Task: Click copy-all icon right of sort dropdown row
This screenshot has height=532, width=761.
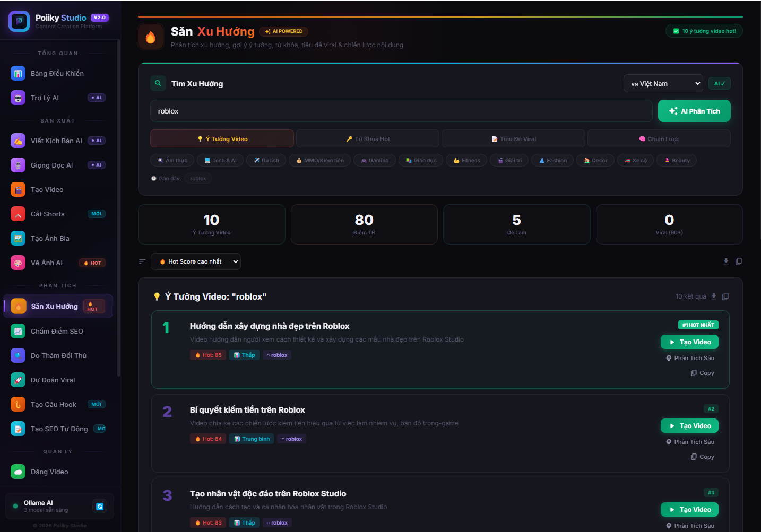Action: (x=739, y=261)
